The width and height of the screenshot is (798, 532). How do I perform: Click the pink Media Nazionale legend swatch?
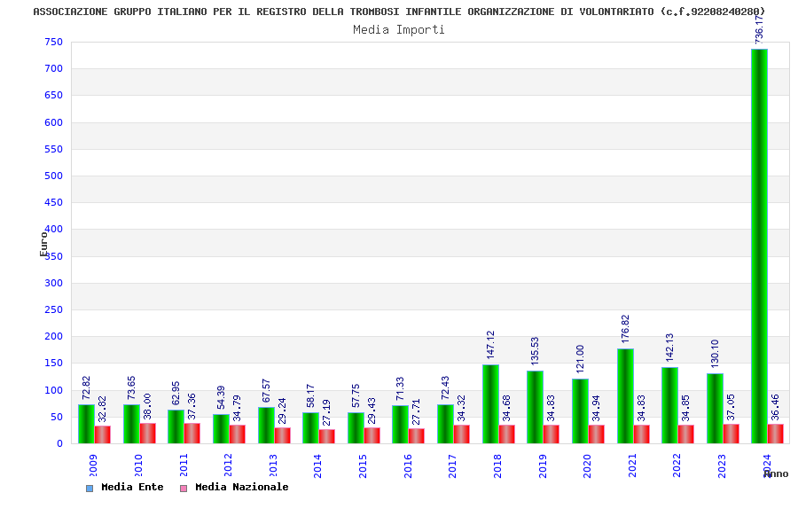[184, 489]
